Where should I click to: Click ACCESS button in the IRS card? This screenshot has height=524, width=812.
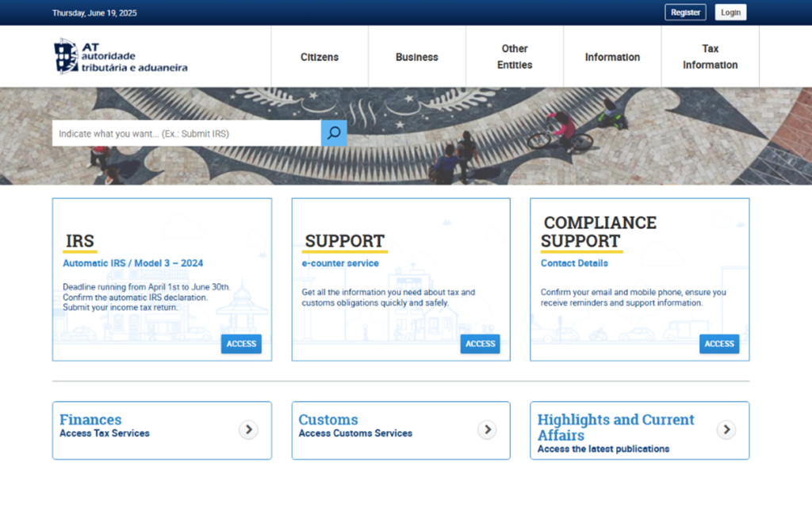(x=241, y=344)
